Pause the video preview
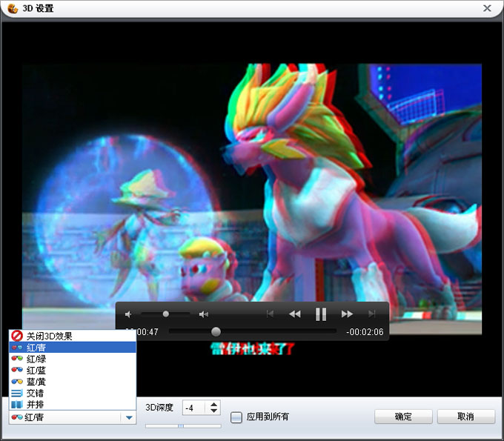 (321, 314)
